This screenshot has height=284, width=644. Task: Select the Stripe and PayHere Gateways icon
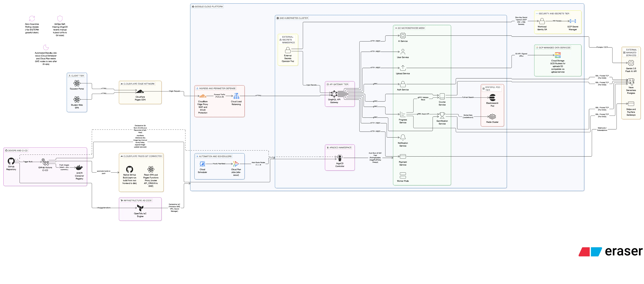pos(631,104)
